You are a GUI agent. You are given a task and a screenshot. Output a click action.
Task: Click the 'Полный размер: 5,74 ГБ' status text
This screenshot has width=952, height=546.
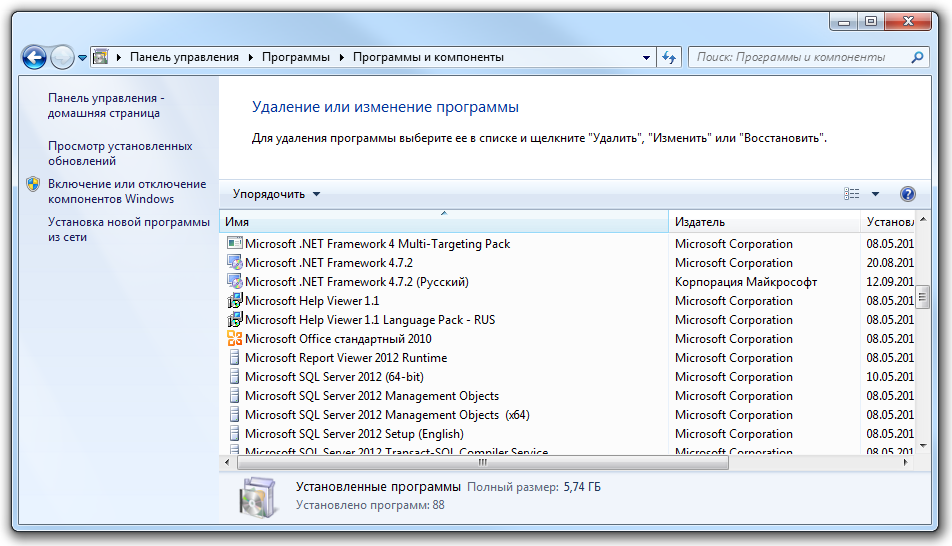tap(534, 487)
